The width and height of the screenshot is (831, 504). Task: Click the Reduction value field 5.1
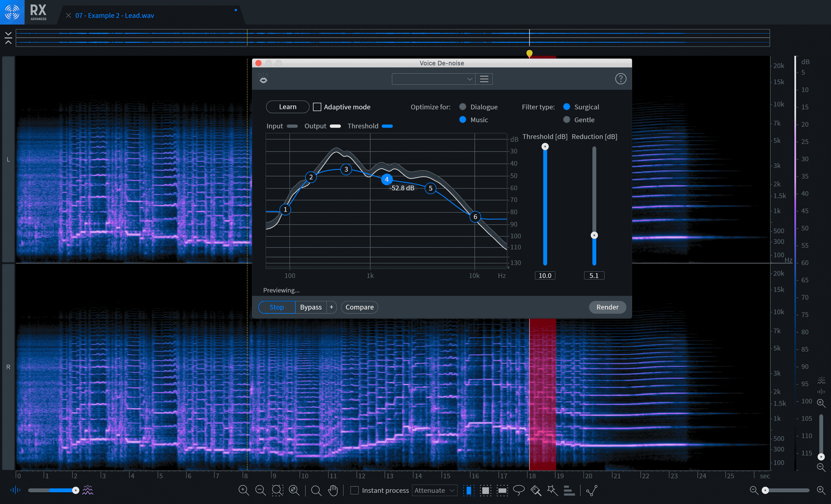[x=594, y=275]
